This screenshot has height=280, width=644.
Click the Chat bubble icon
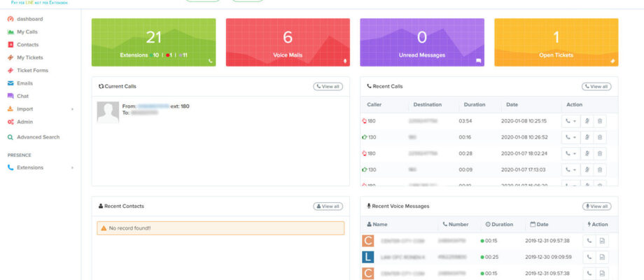10,96
